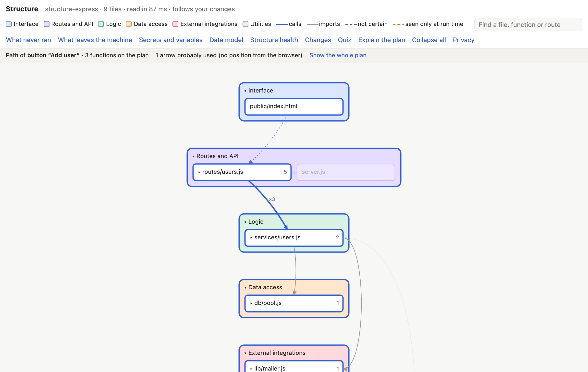Expand the lib/mailer.js node

pos(251,369)
